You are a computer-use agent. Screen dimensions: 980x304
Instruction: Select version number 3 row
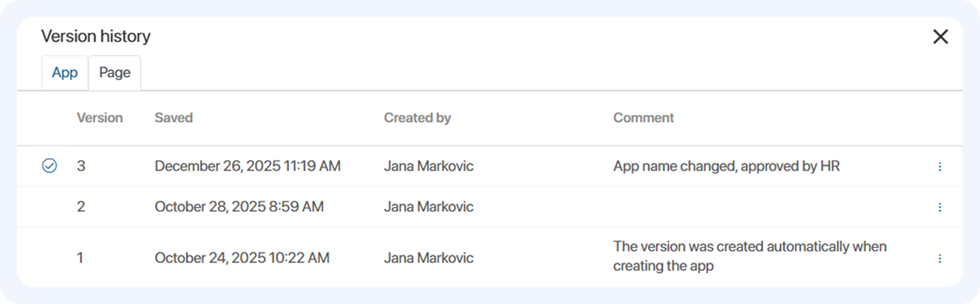click(x=81, y=166)
